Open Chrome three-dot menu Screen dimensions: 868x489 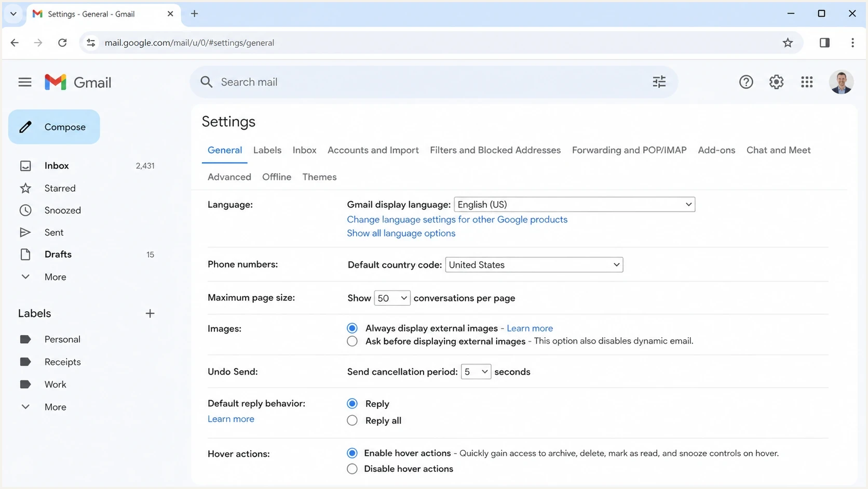coord(852,43)
